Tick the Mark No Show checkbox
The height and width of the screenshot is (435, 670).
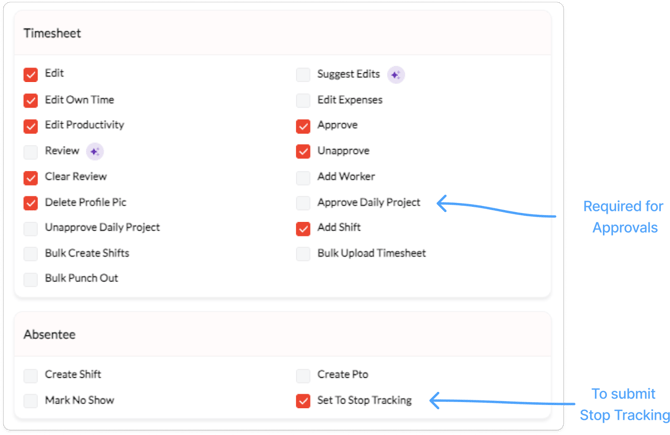[31, 401]
